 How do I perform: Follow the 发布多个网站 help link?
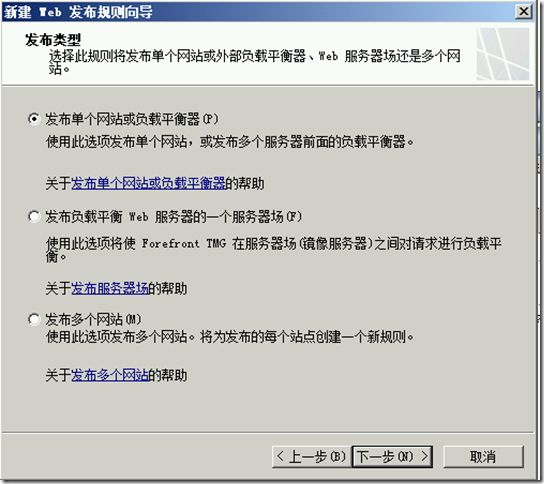click(x=110, y=375)
